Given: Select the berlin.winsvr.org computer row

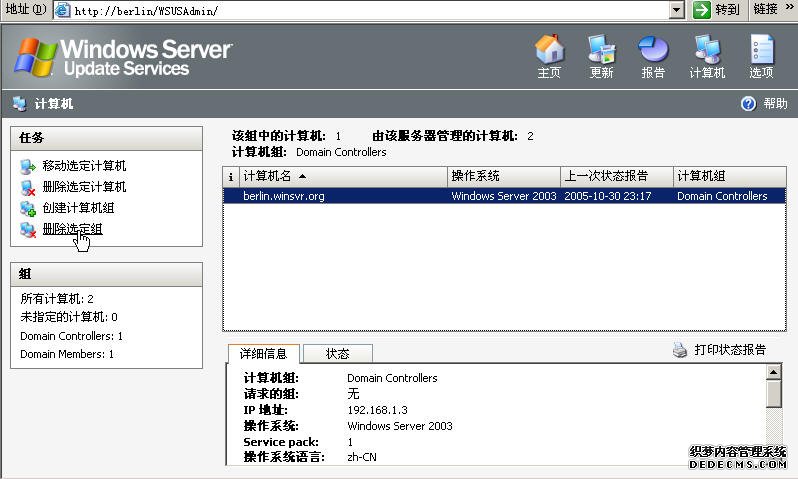Looking at the screenshot, I should click(x=504, y=196).
